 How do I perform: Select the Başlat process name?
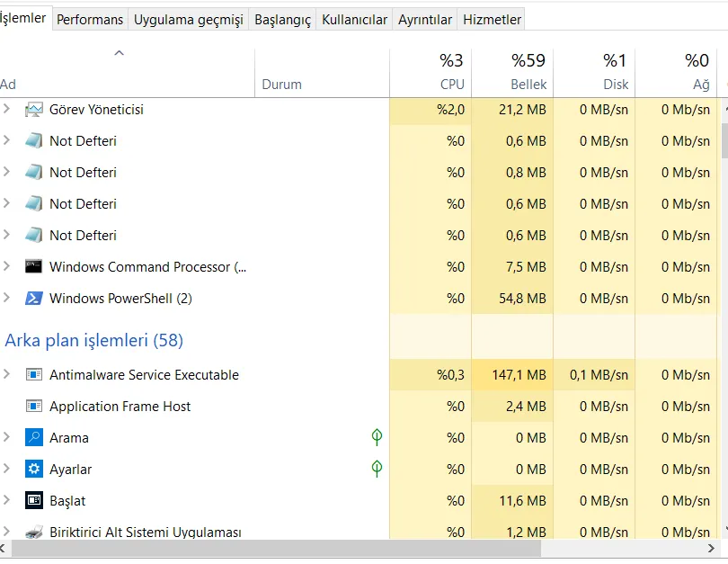[x=67, y=501]
